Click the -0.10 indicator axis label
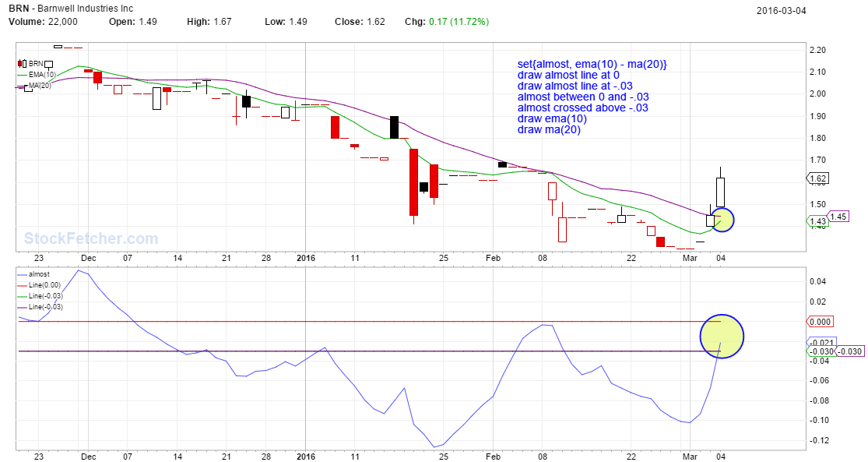This screenshot has height=462, width=868. (819, 420)
